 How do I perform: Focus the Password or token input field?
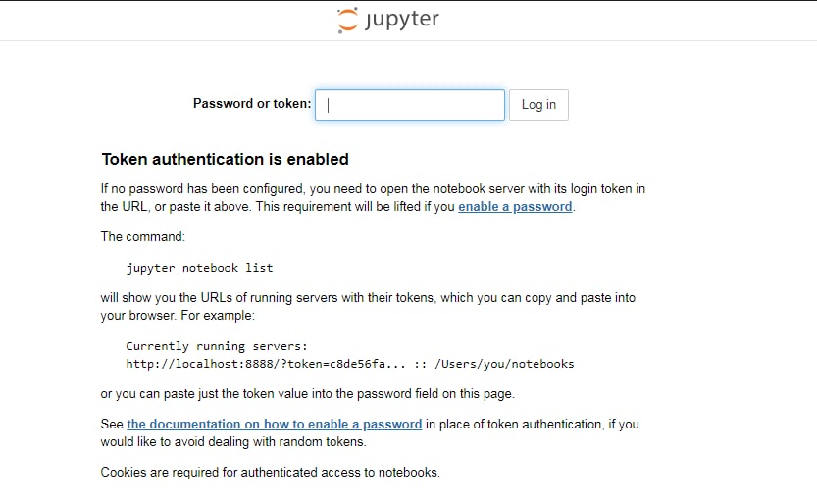pos(410,105)
